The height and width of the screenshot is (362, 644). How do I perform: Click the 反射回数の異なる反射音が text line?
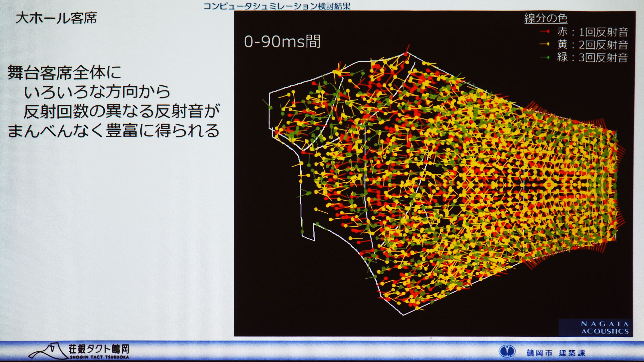(x=121, y=111)
